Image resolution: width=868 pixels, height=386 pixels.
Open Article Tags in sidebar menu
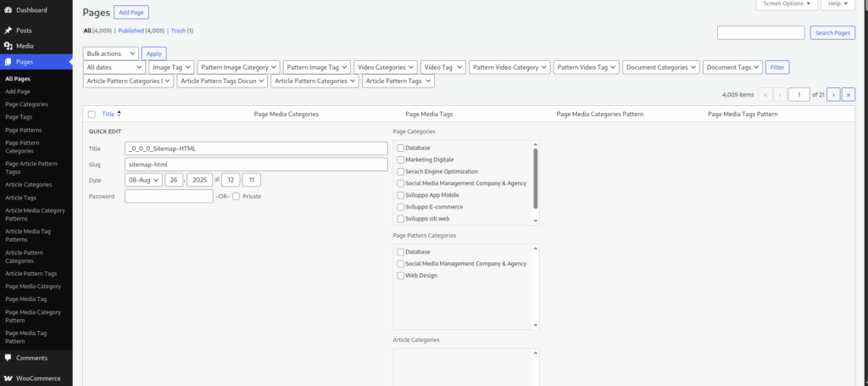click(x=21, y=198)
